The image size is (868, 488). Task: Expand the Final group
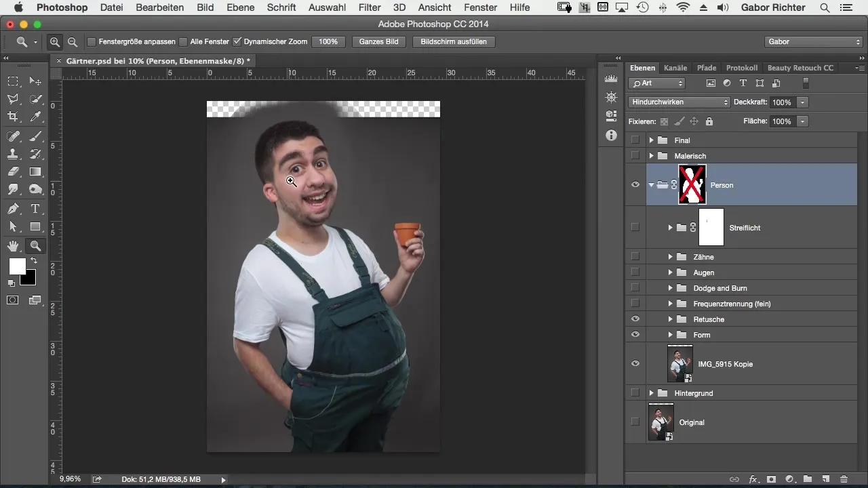652,140
